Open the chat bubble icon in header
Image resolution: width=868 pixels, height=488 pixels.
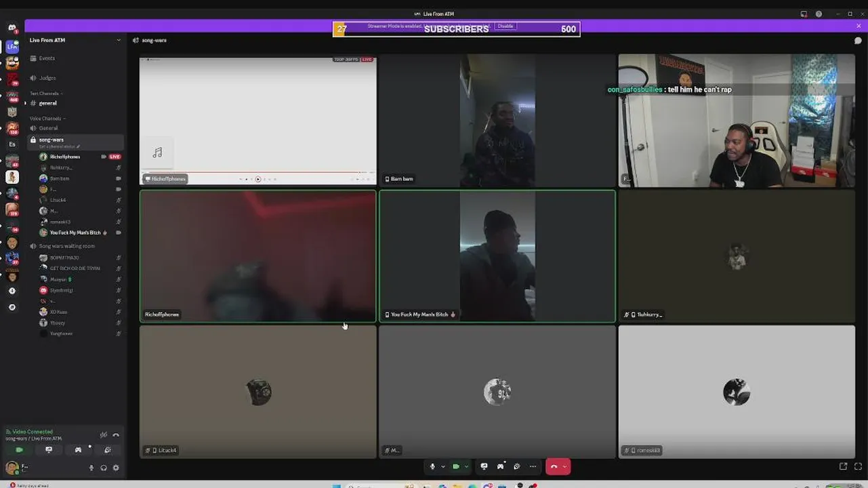pyautogui.click(x=858, y=41)
